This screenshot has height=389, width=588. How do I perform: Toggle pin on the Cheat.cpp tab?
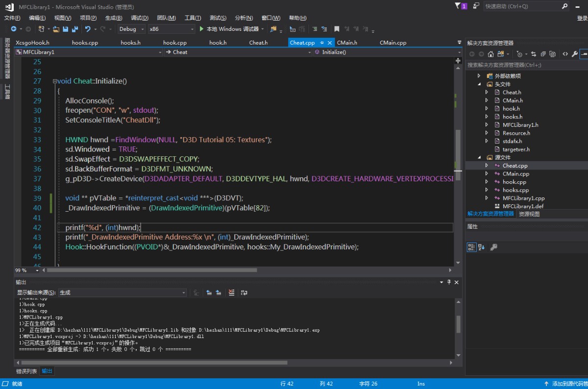coord(322,43)
